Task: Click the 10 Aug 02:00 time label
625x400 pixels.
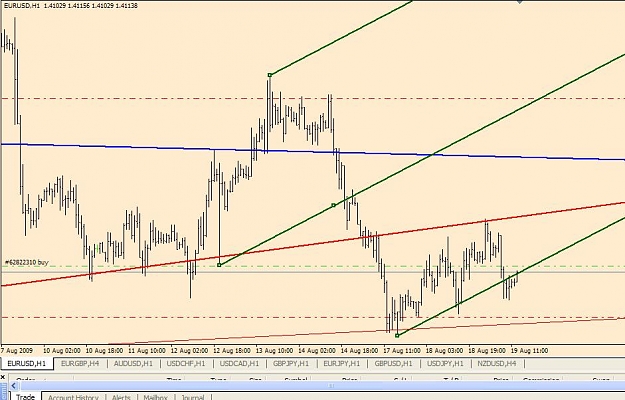Action: pyautogui.click(x=62, y=351)
